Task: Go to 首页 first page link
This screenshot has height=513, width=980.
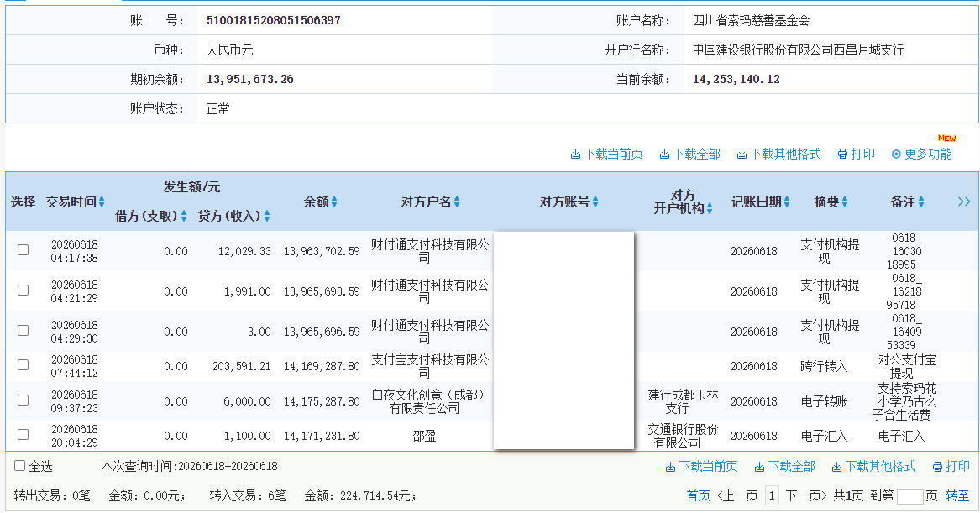Action: pyautogui.click(x=698, y=496)
